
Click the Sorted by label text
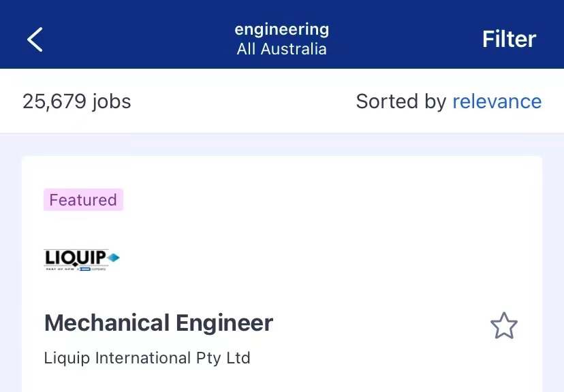coord(401,101)
